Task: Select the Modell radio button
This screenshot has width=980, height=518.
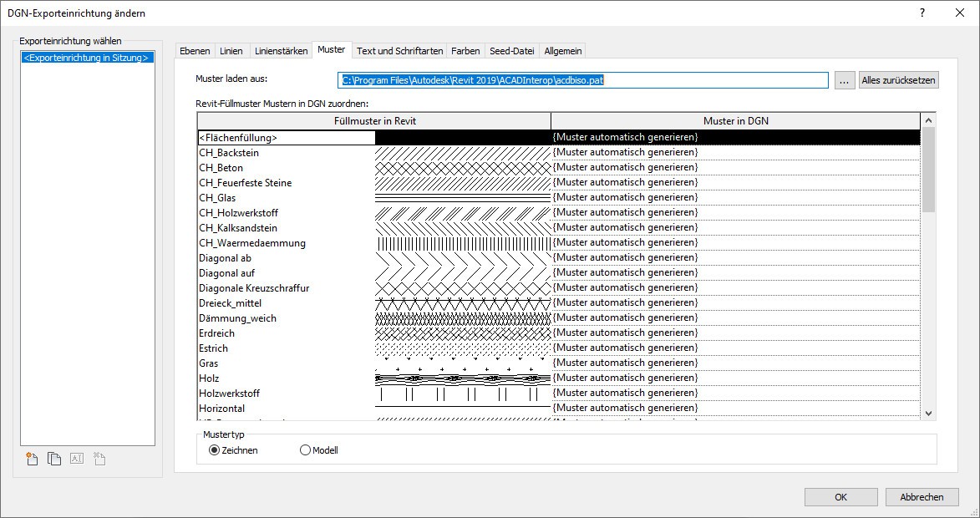Action: pyautogui.click(x=305, y=450)
